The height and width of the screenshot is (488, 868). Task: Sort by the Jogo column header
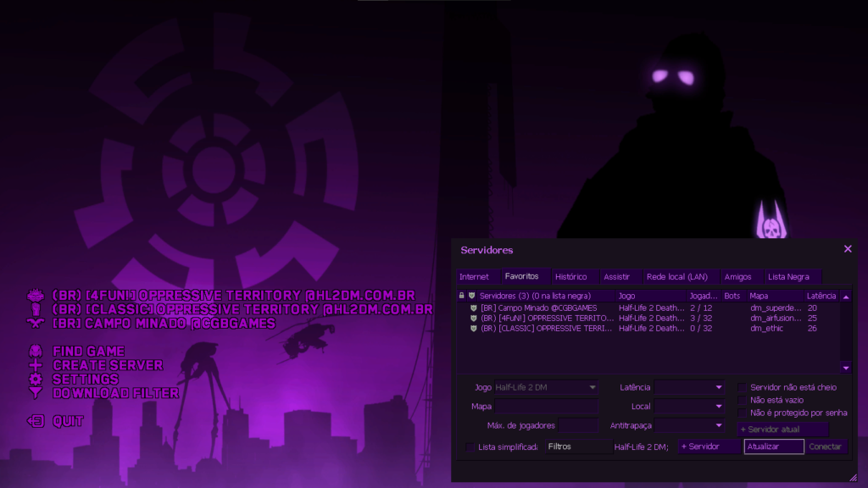point(650,296)
